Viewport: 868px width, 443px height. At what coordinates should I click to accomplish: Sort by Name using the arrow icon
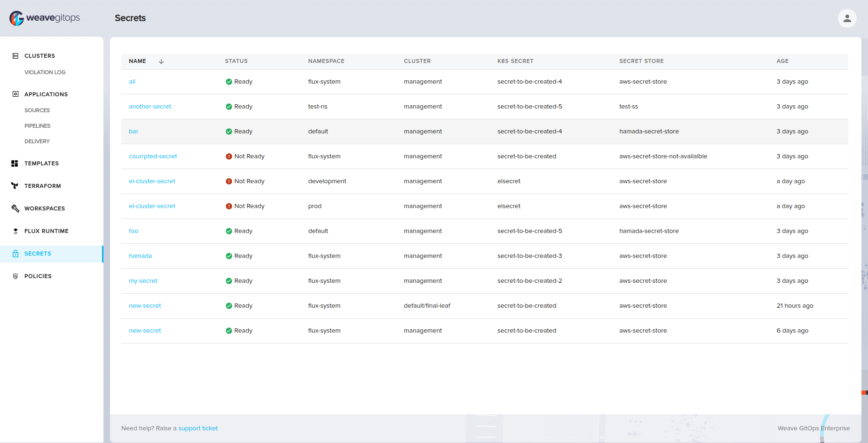[x=161, y=62]
